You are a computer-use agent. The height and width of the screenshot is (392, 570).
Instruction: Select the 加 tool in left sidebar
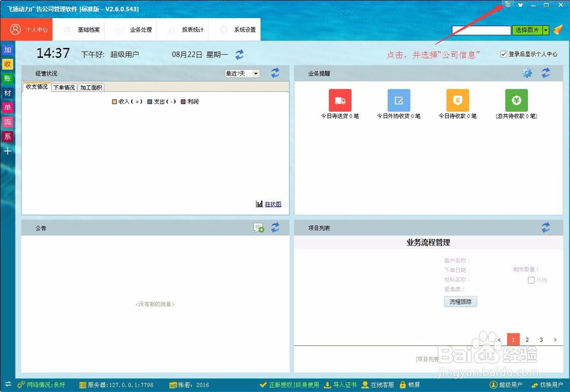(7, 50)
